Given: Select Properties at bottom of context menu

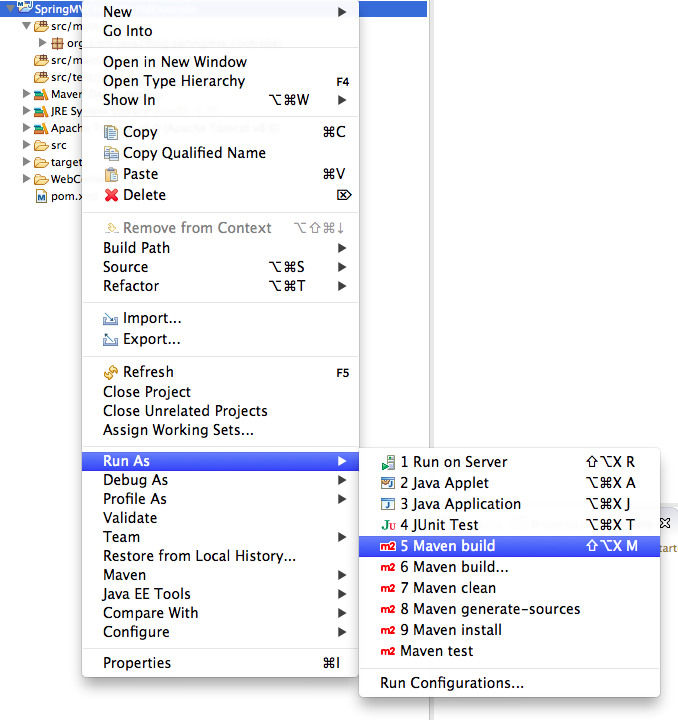Looking at the screenshot, I should [137, 663].
